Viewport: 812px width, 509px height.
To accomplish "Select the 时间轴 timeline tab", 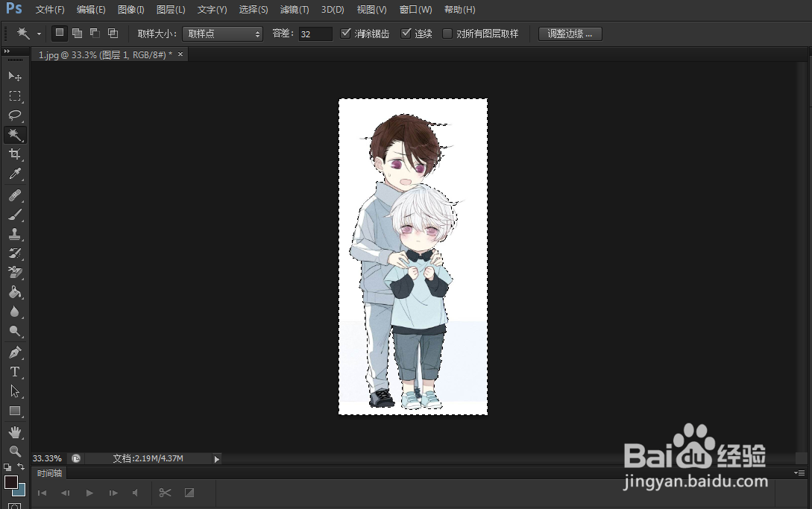I will pos(49,472).
